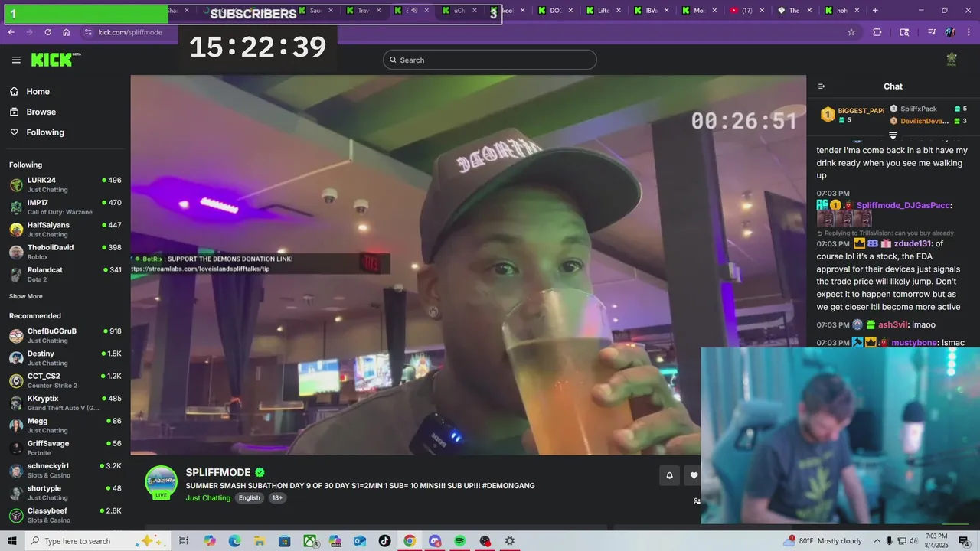Viewport: 980px width, 551px height.
Task: Show hidden system tray icons
Action: pos(878,541)
